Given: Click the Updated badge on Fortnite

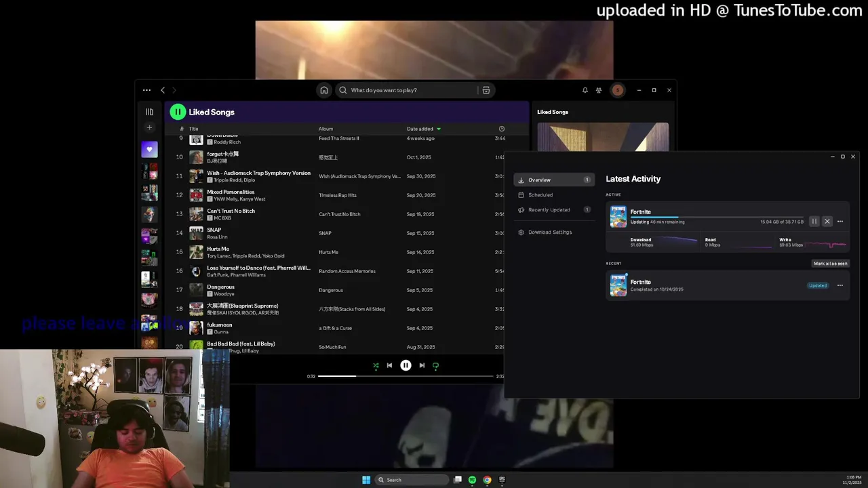Looking at the screenshot, I should point(818,285).
